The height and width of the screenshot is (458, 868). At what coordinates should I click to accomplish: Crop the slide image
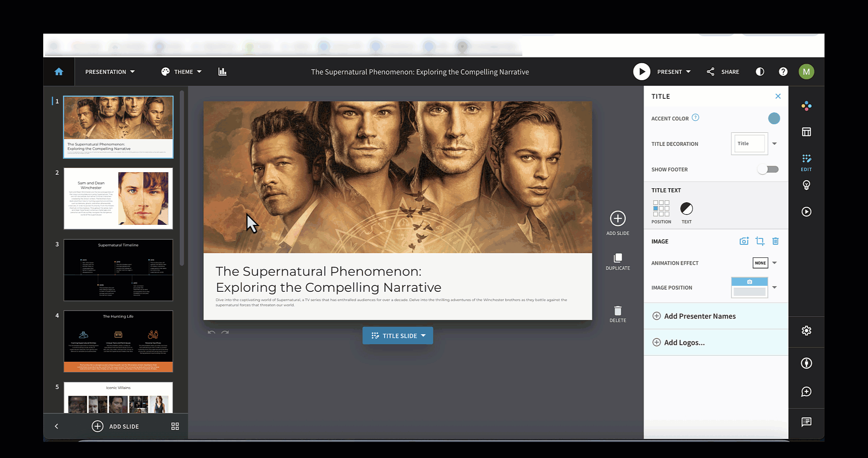pyautogui.click(x=760, y=241)
